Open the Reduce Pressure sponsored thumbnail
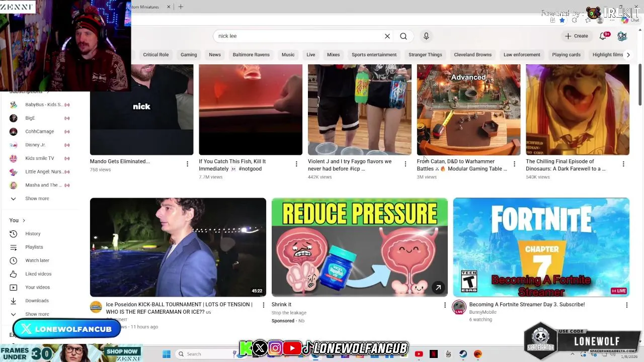The height and width of the screenshot is (362, 644). click(x=360, y=247)
